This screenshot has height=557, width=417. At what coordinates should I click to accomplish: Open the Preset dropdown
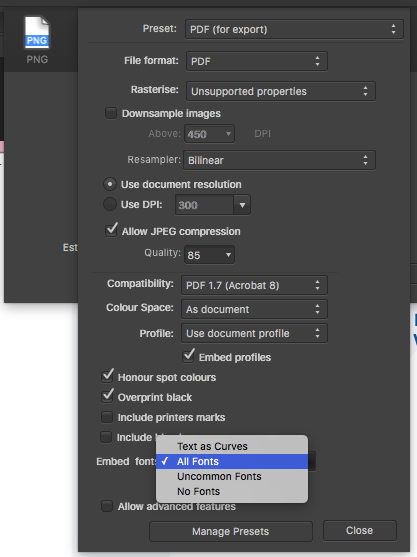(x=294, y=29)
